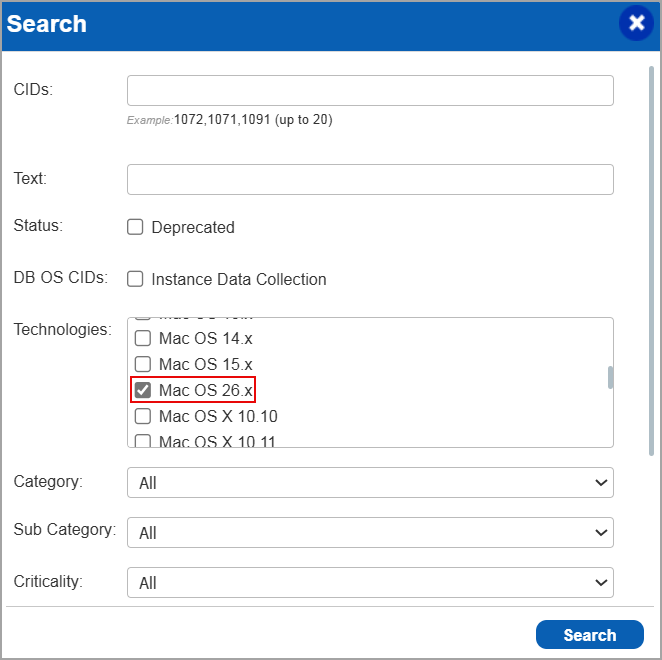
Task: Click the Search dialog title bar
Action: tap(300, 24)
